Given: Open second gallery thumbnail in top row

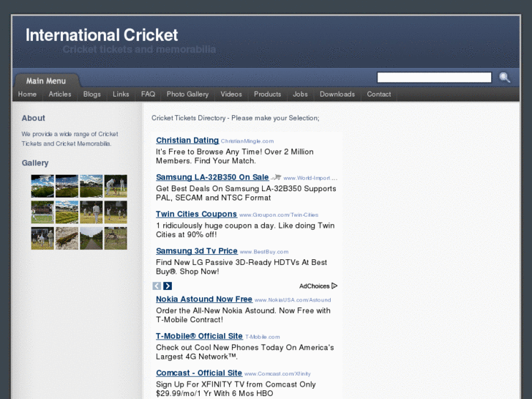Looking at the screenshot, I should click(x=67, y=186).
